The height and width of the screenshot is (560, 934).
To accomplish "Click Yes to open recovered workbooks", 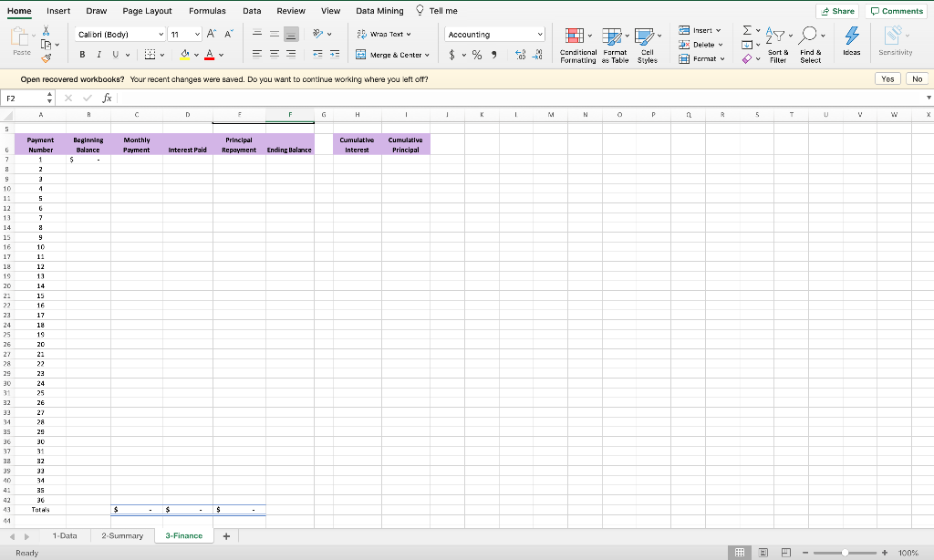I will (x=887, y=78).
